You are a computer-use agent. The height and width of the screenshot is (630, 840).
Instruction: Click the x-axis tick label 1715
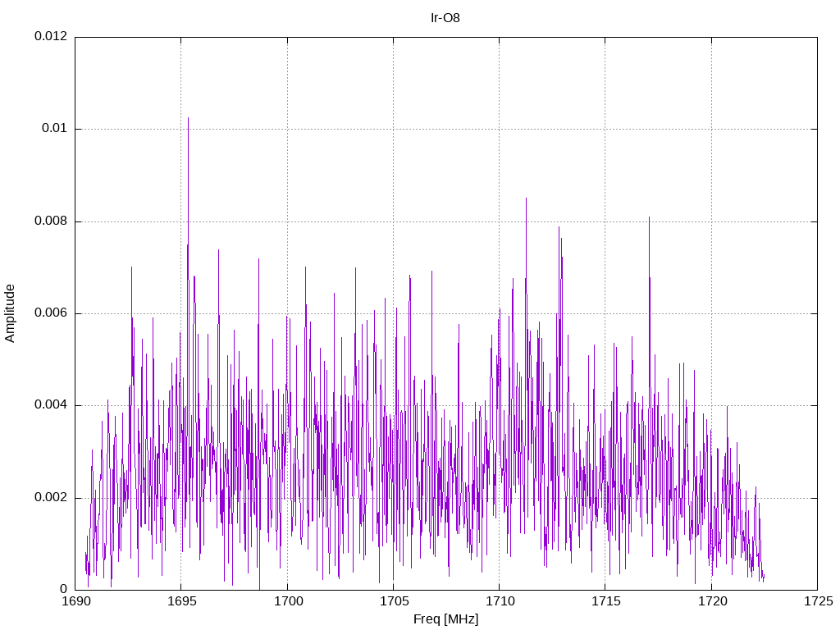point(606,601)
